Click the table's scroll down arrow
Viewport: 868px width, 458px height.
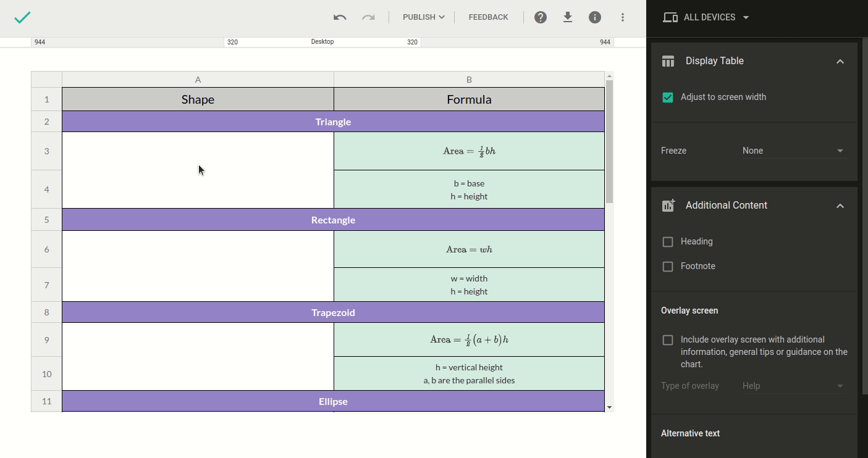coord(609,407)
